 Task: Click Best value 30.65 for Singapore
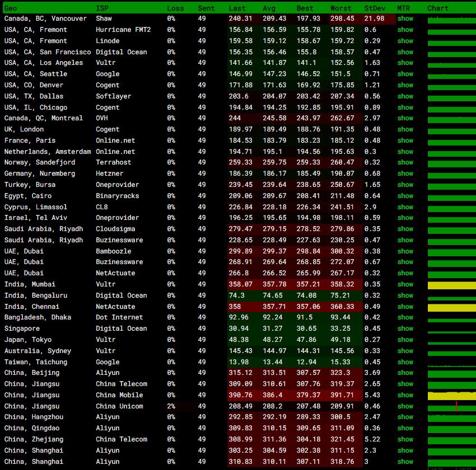pyautogui.click(x=308, y=328)
